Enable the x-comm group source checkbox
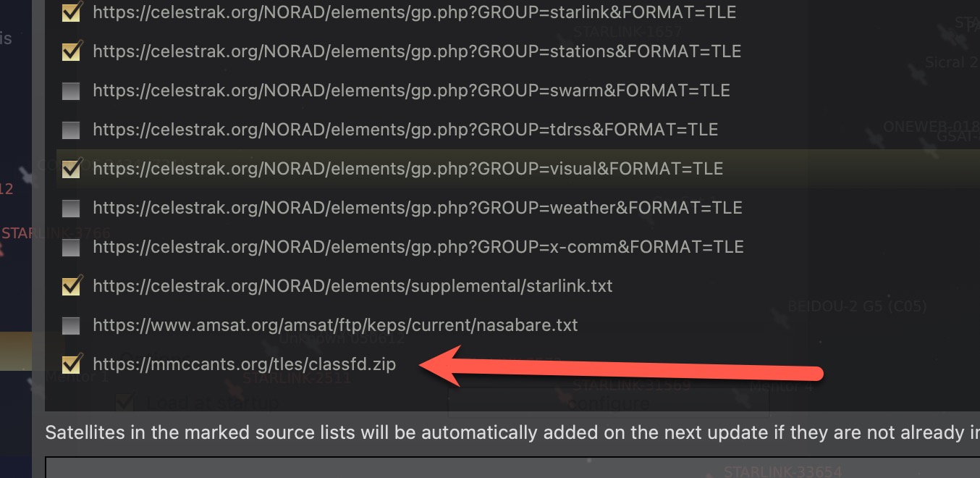 (71, 248)
